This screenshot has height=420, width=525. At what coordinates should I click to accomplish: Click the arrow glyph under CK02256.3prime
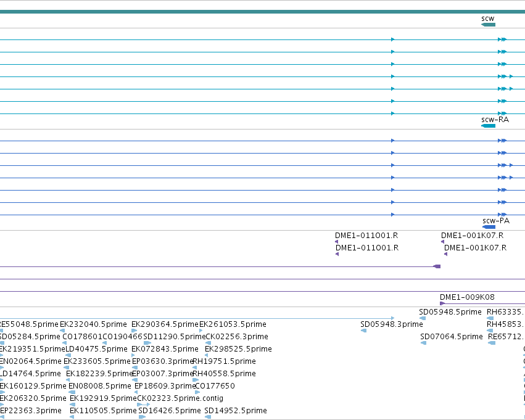[x=208, y=343]
